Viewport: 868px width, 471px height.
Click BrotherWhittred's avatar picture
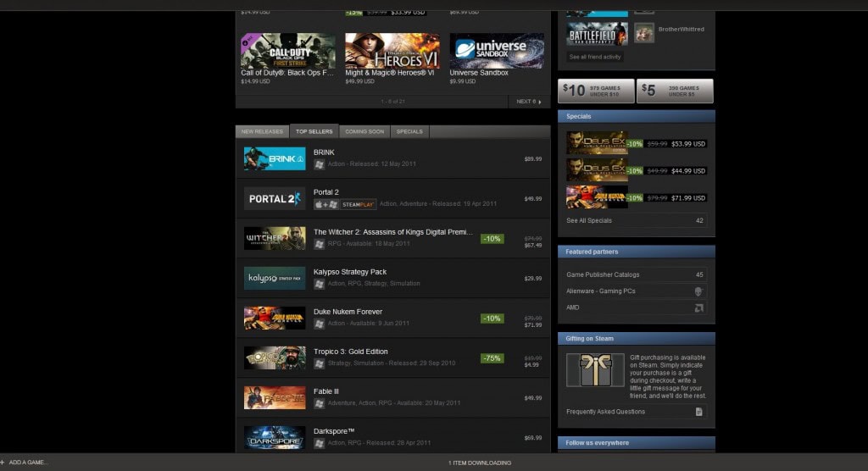[644, 33]
